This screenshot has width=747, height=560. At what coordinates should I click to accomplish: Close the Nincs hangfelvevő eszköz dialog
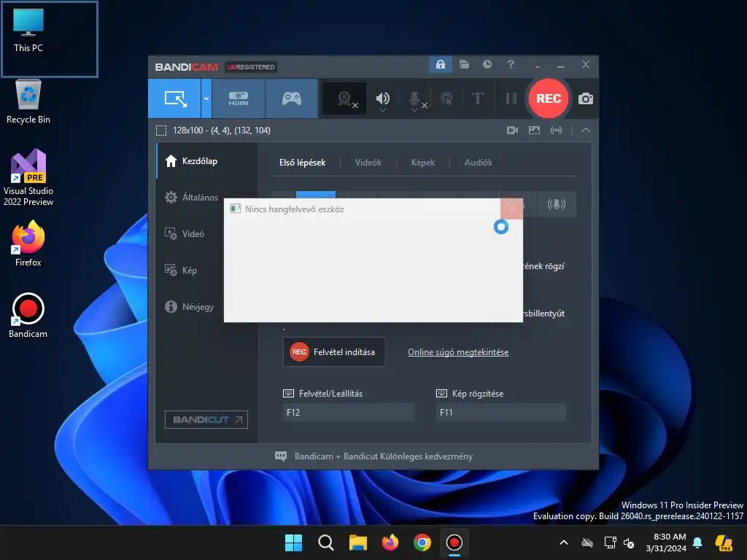[511, 209]
